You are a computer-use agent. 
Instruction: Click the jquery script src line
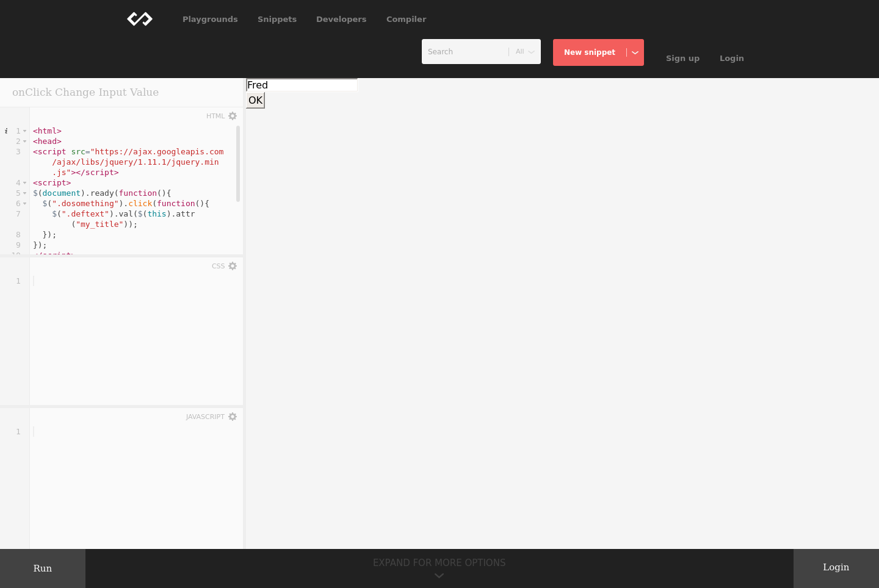(128, 162)
